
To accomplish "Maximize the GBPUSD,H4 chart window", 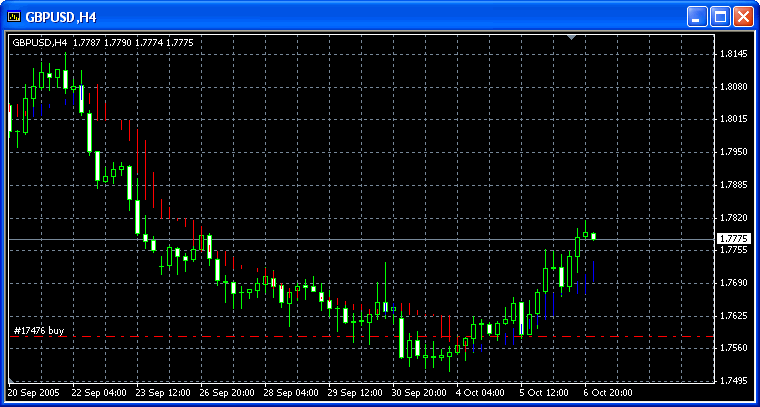I will (720, 17).
